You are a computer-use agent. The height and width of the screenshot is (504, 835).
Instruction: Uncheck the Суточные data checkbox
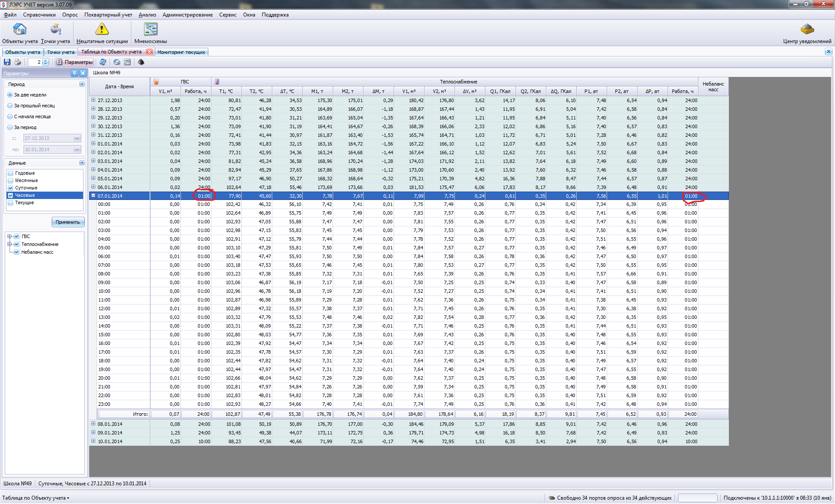tap(10, 188)
